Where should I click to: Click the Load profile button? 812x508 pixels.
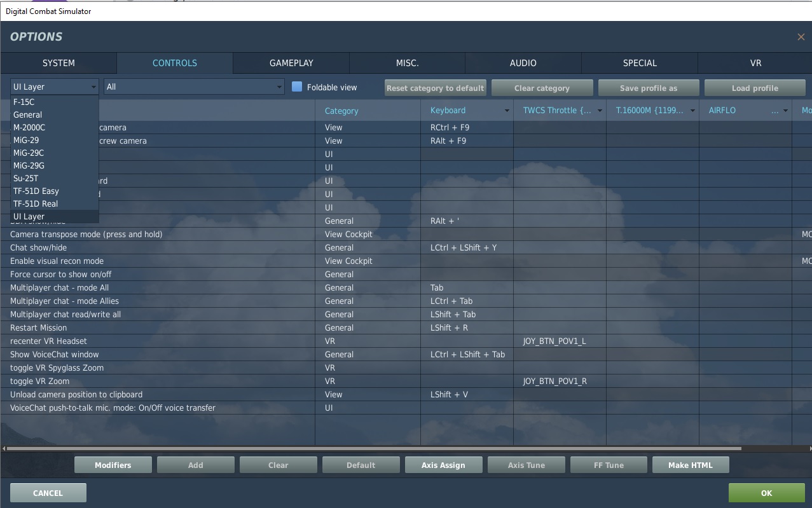point(755,88)
